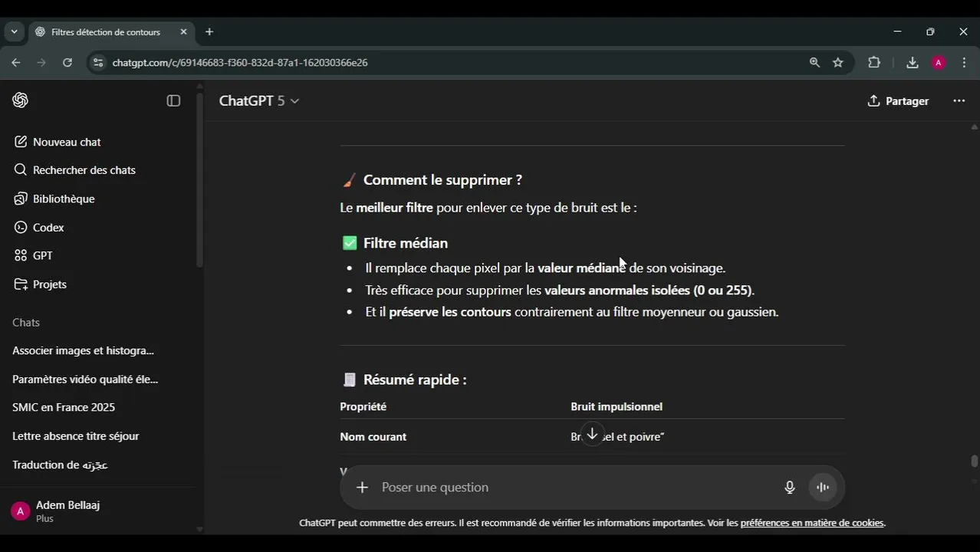Click the 'Comment le supprimer ?' heading
This screenshot has width=980, height=552.
point(442,180)
